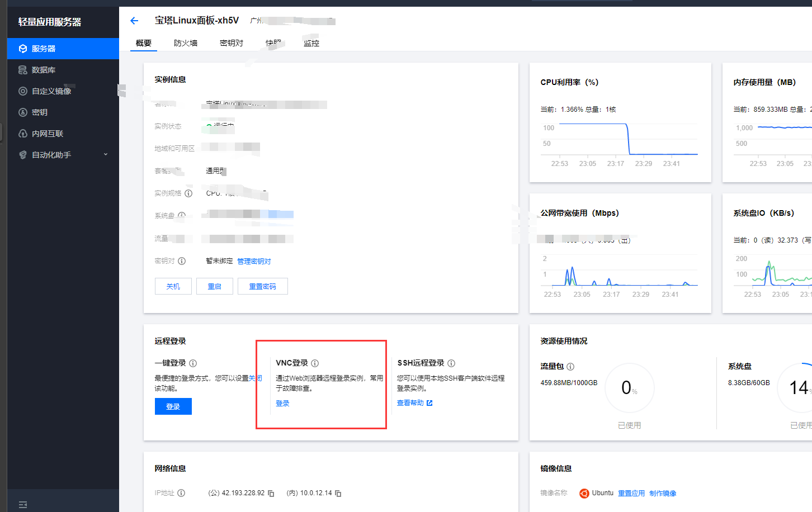This screenshot has width=812, height=512.
Task: Open the 管理密钥对 link
Action: [x=254, y=261]
